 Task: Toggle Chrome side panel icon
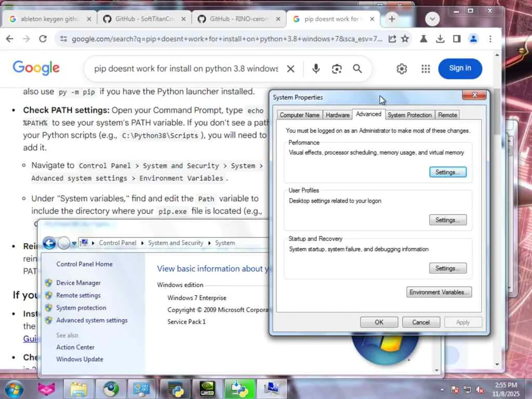pyautogui.click(x=457, y=39)
